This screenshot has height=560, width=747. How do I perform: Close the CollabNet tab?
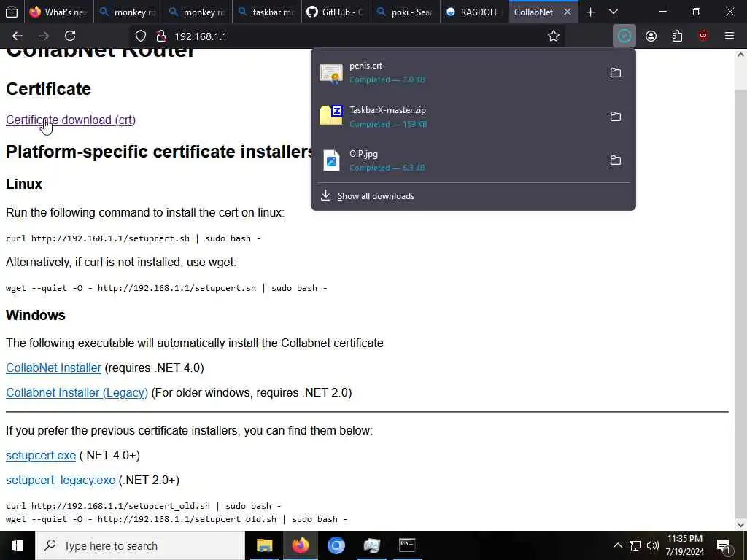click(567, 12)
